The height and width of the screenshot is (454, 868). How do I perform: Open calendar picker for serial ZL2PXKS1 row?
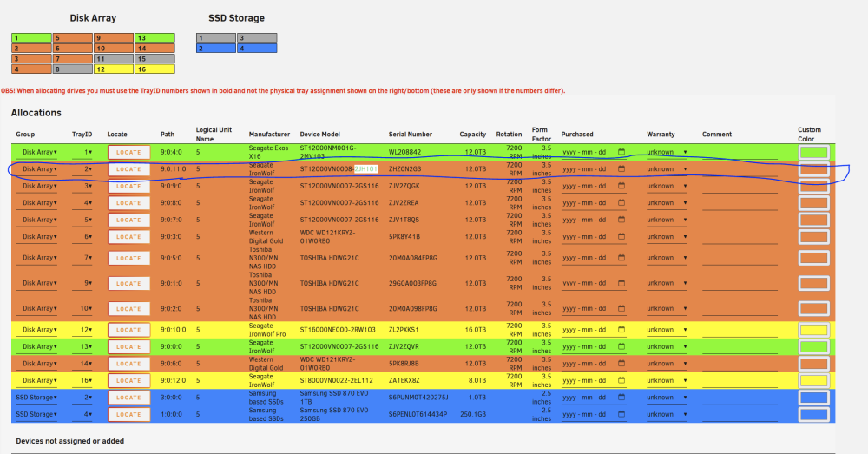621,329
